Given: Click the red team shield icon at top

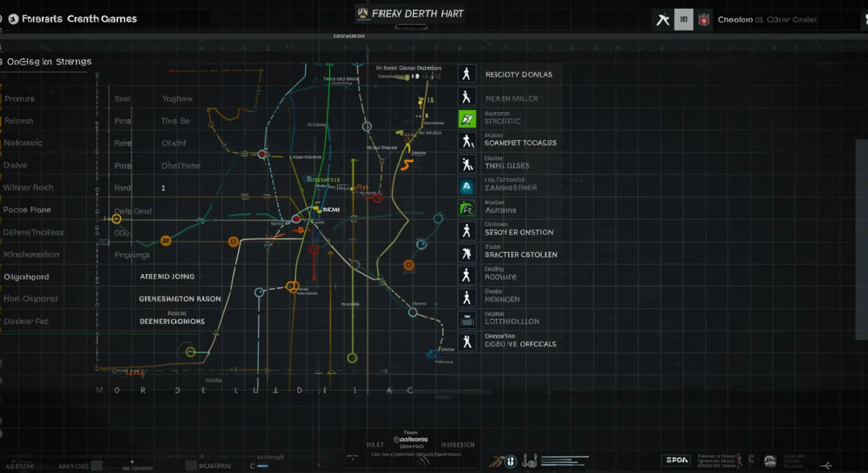Looking at the screenshot, I should 704,20.
